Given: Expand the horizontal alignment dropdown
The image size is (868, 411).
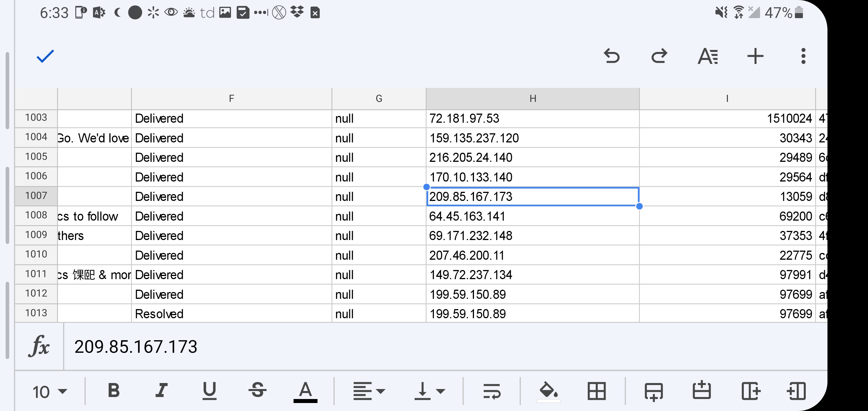Looking at the screenshot, I should [369, 391].
